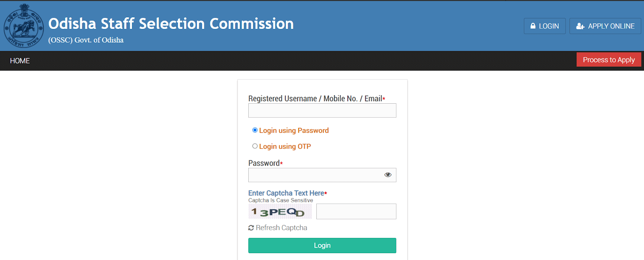This screenshot has height=260, width=644.
Task: Select the Login using Password radio button
Action: (255, 130)
